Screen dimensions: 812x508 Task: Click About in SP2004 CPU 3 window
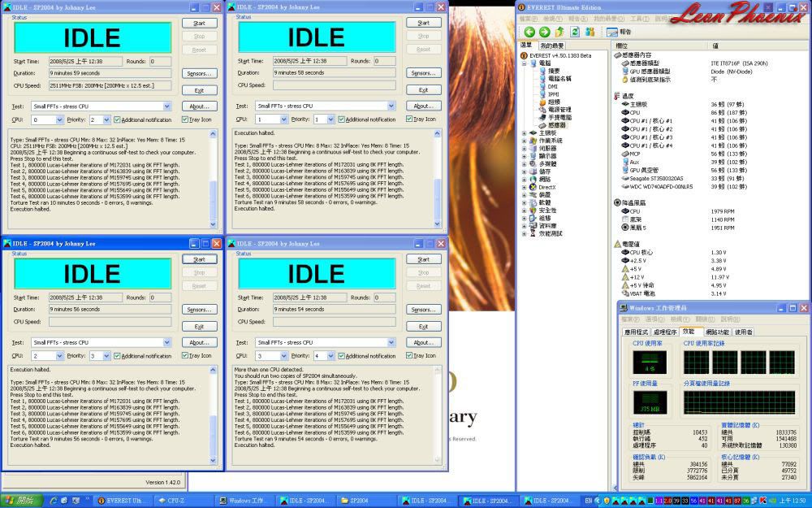(424, 343)
